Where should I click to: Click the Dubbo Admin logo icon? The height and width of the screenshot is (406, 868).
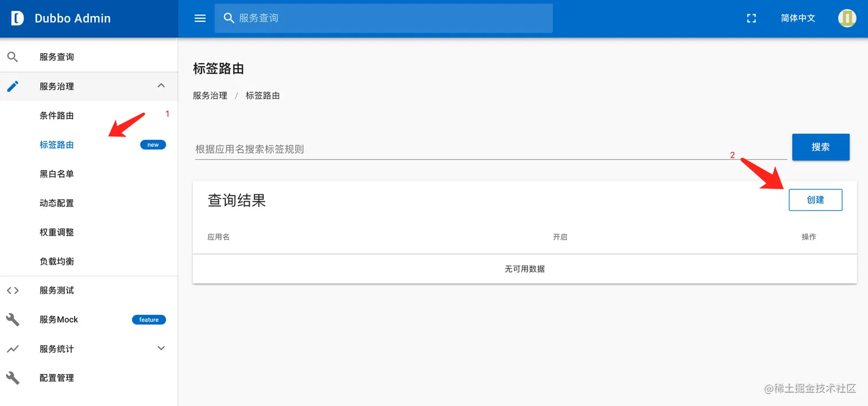coord(18,18)
